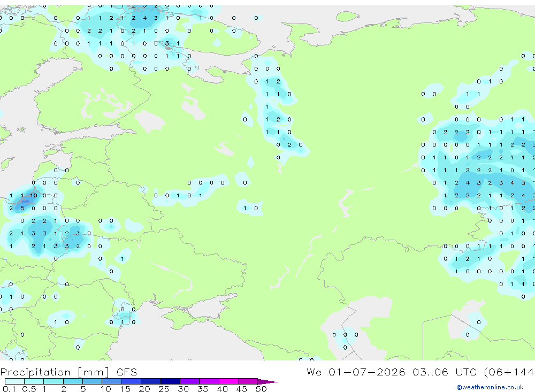Click the 0.1–0.5 mm palest legend swatch
This screenshot has width=535, height=392.
(14, 381)
